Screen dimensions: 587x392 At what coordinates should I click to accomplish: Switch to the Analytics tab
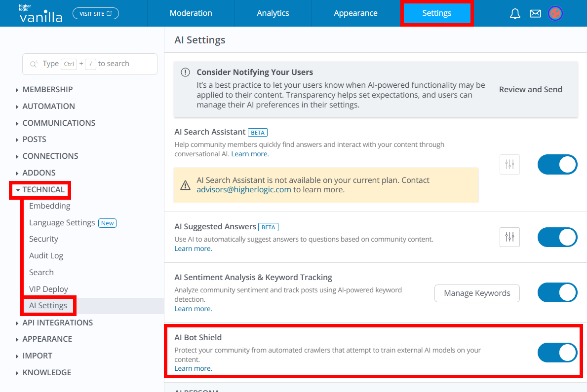(273, 13)
